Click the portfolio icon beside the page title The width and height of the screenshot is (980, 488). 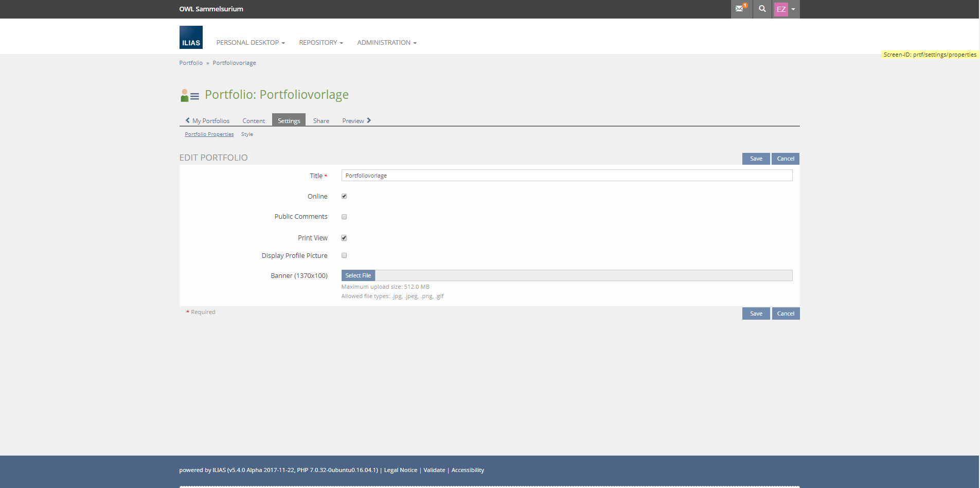pos(189,95)
